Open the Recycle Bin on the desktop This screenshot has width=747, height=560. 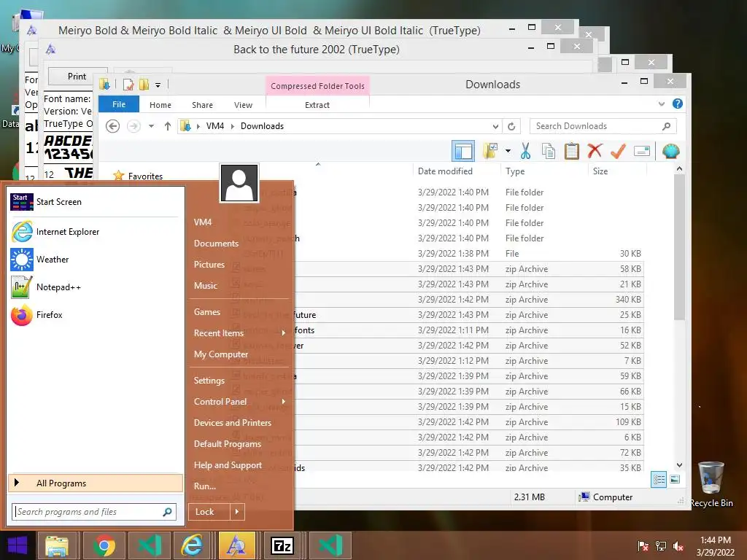711,483
